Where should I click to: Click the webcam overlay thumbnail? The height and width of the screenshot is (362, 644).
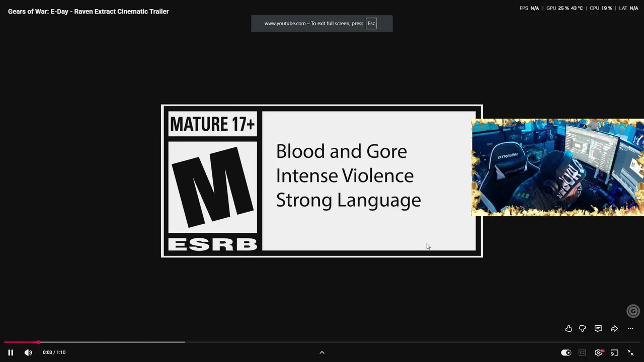tap(557, 167)
